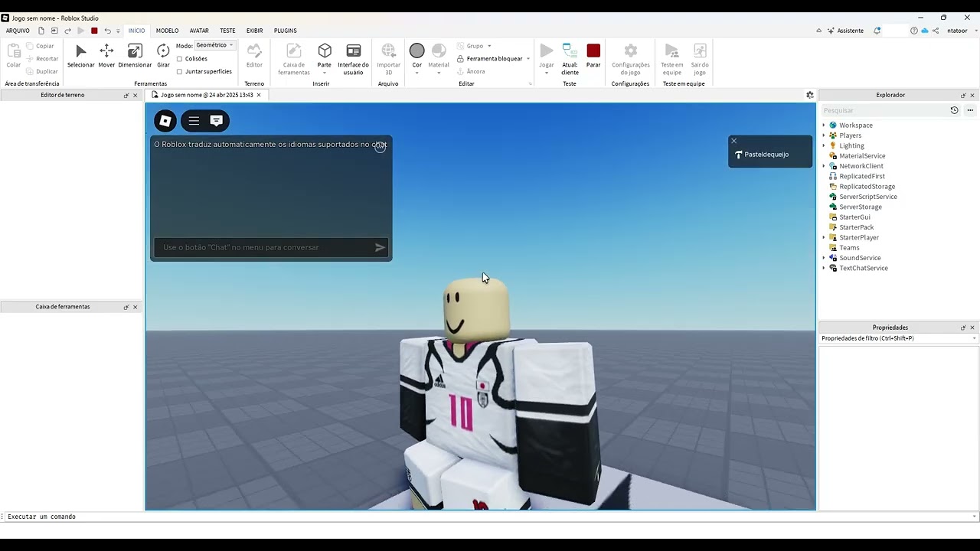The image size is (980, 551).
Task: Click the Colar paste icon
Action: (x=14, y=56)
